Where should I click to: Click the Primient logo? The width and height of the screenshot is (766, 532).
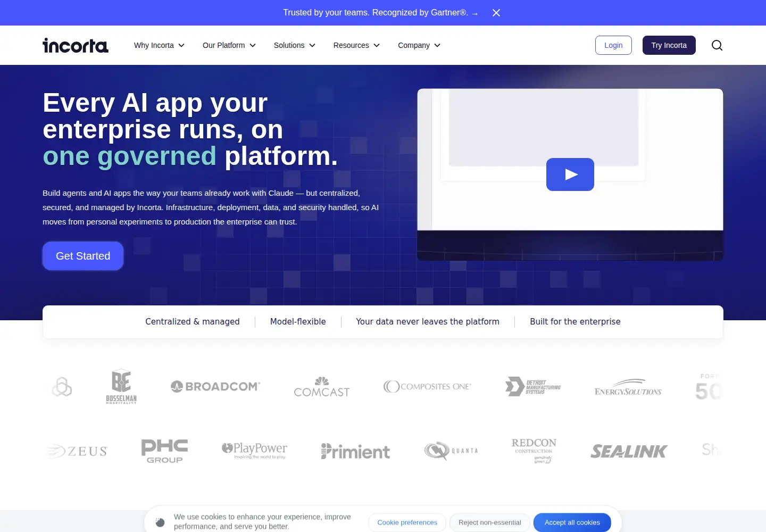pos(355,451)
